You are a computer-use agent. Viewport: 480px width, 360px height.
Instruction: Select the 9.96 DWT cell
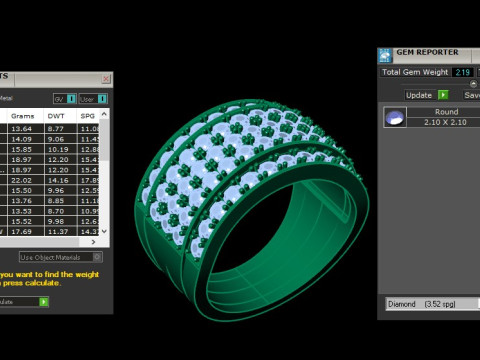pyautogui.click(x=60, y=191)
